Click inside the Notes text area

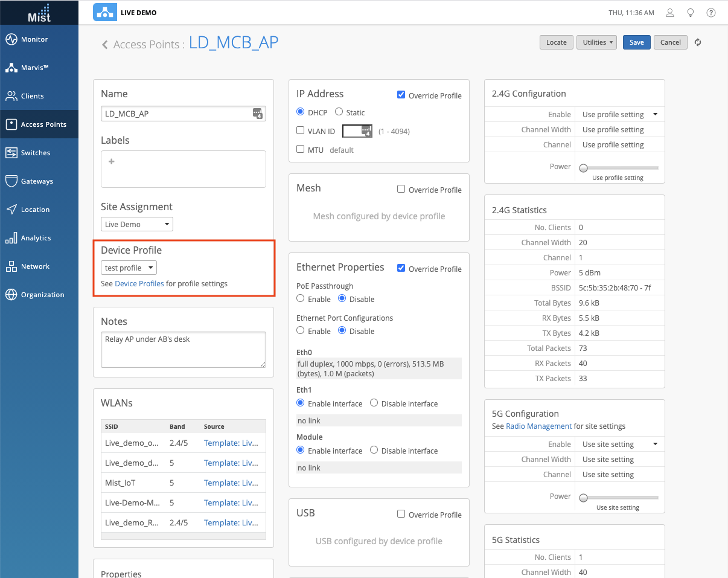point(183,349)
